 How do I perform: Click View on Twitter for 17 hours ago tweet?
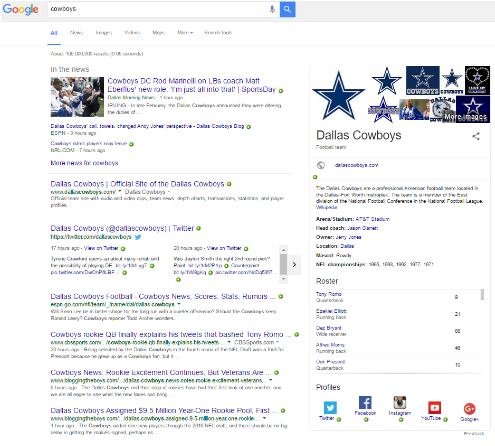101,248
